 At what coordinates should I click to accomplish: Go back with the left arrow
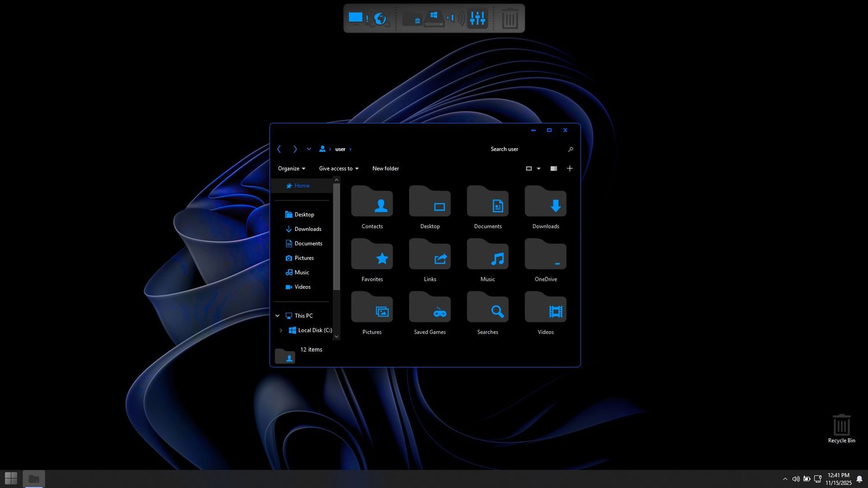[279, 149]
